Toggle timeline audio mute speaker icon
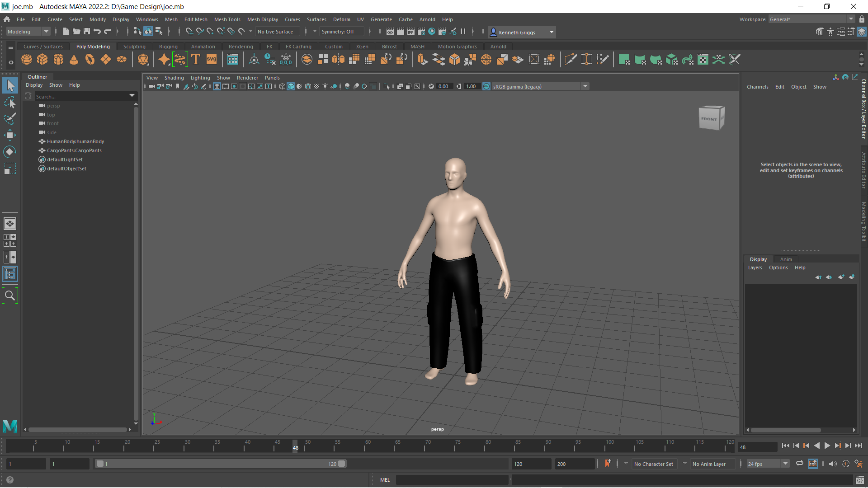This screenshot has width=868, height=488. point(833,464)
